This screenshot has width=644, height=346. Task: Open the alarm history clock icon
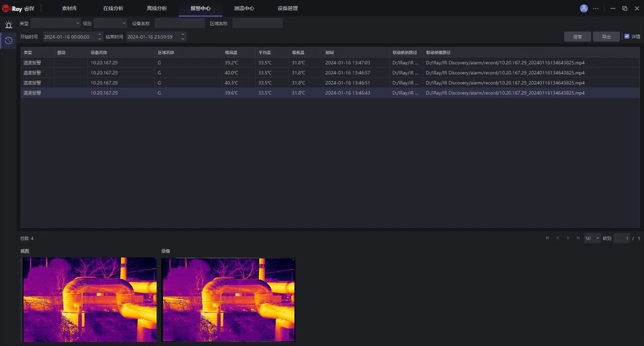coord(9,41)
